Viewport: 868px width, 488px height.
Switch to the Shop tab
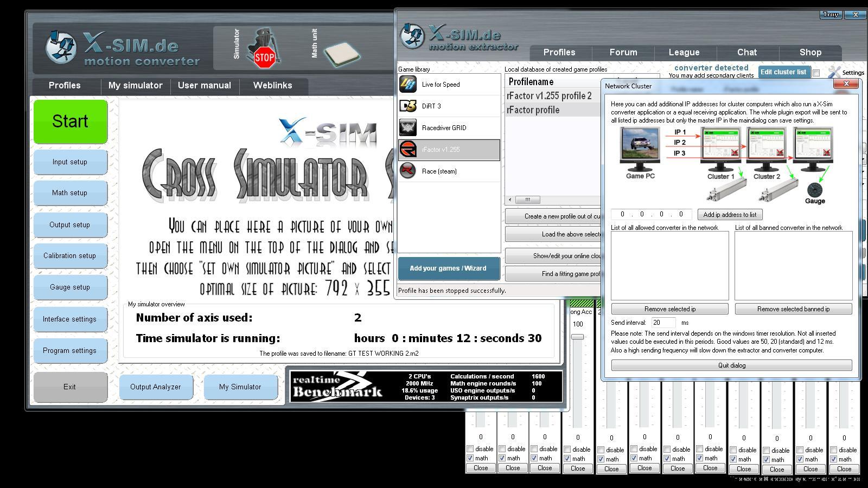810,53
